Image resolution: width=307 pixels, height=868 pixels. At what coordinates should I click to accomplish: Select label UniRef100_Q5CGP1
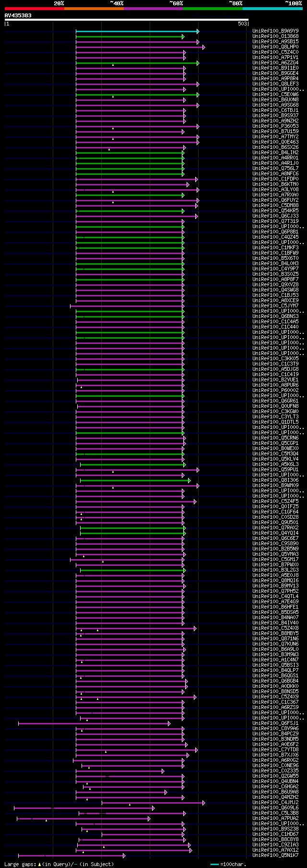(x=275, y=443)
